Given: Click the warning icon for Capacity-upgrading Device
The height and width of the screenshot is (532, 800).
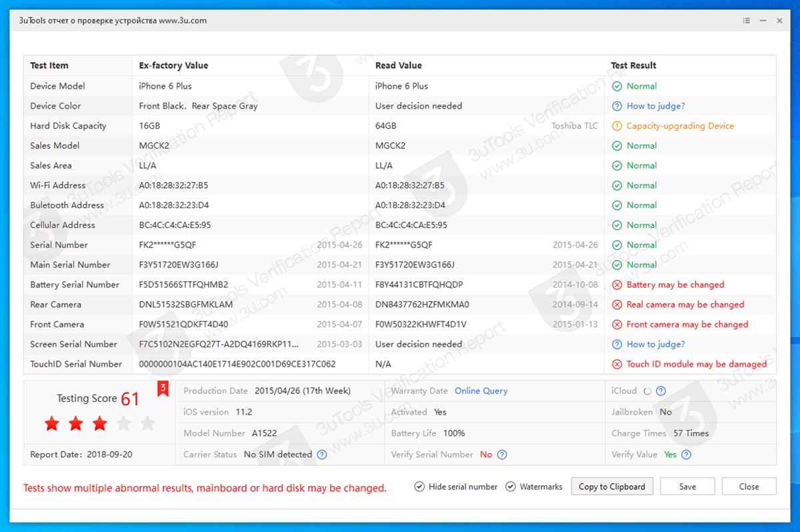Looking at the screenshot, I should tap(617, 126).
